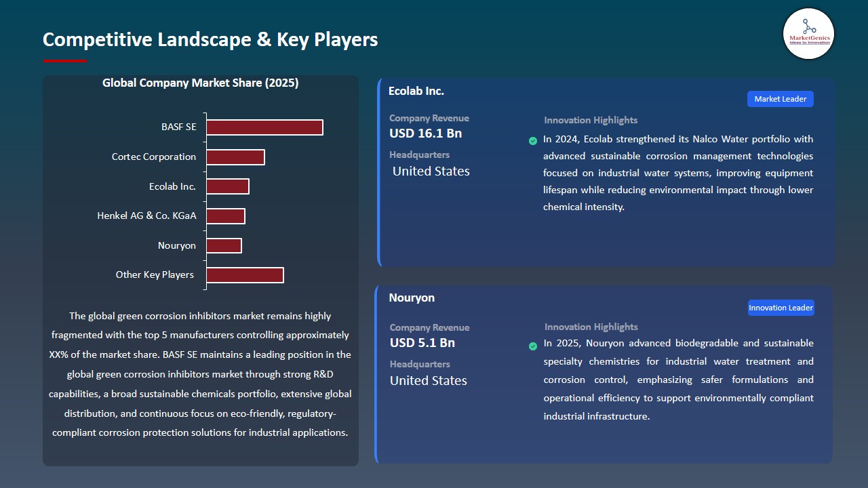Viewport: 868px width, 488px height.
Task: Click the MarketGenics logo
Action: [808, 34]
